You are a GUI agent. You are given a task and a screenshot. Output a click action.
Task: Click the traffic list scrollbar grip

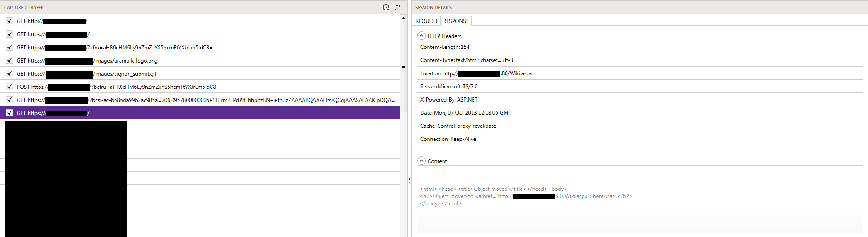[x=403, y=67]
